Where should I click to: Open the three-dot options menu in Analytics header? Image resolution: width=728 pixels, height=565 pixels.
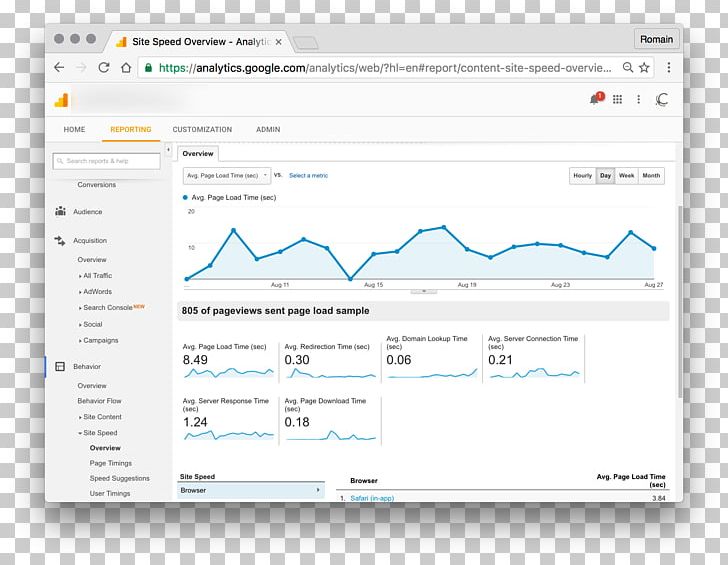pos(639,99)
